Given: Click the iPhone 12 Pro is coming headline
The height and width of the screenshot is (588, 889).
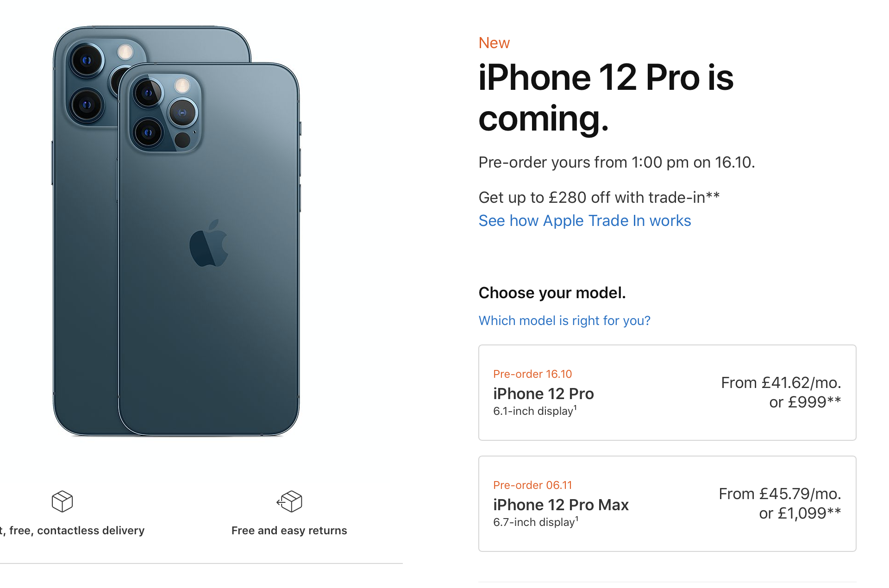Looking at the screenshot, I should (606, 98).
